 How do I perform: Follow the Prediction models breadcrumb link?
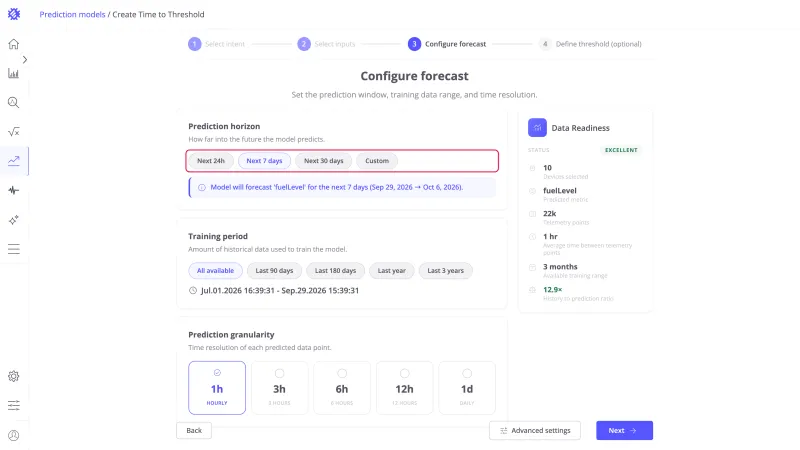coord(72,14)
